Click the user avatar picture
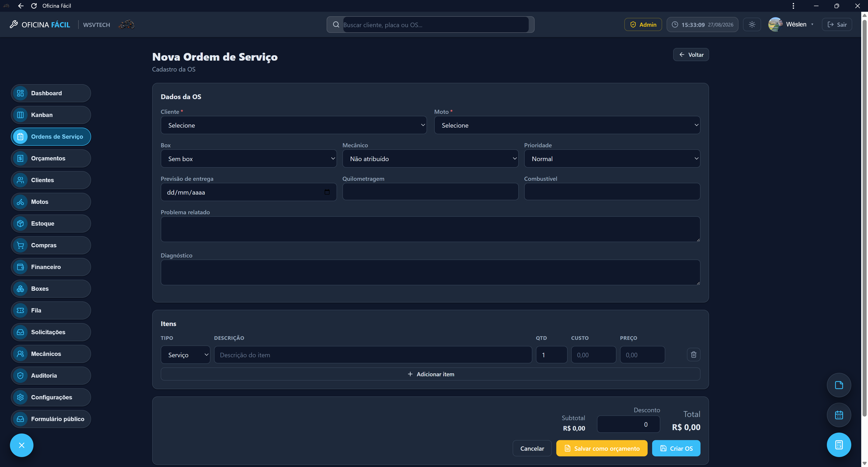 click(x=775, y=24)
